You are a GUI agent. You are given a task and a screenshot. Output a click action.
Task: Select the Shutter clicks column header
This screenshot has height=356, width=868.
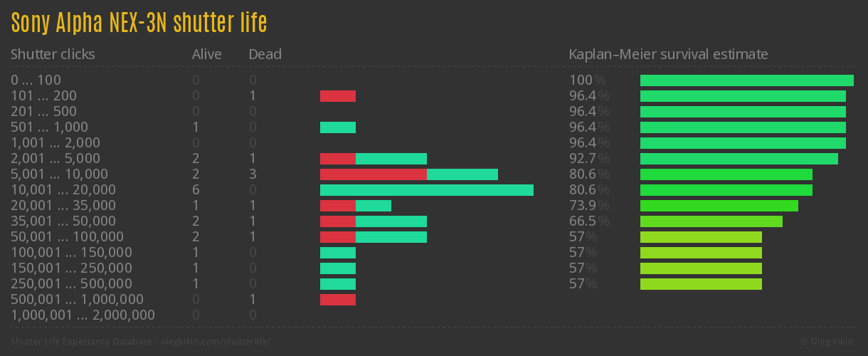53,54
